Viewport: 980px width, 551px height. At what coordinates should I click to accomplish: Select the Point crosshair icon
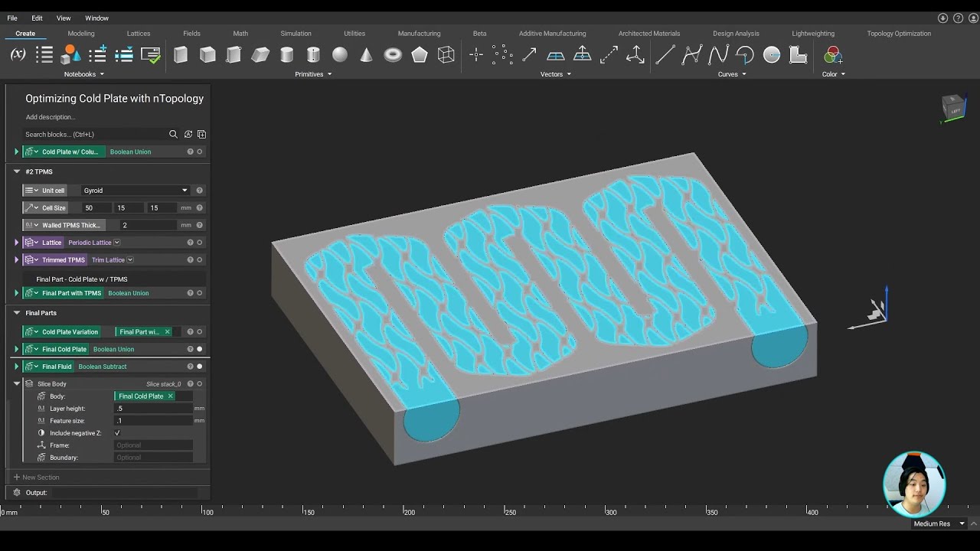(x=476, y=54)
